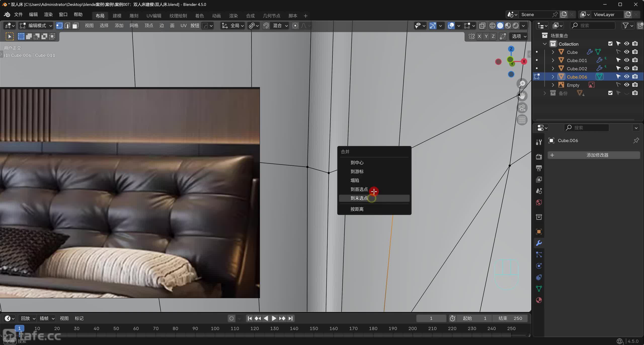This screenshot has height=345, width=644.
Task: Click the camera view icon
Action: (522, 108)
